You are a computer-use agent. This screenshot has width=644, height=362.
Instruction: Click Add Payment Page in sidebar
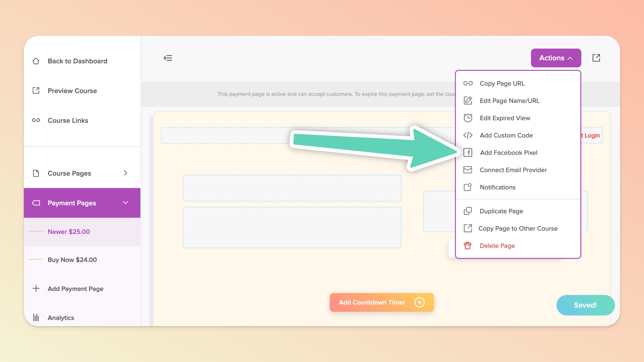(x=75, y=289)
